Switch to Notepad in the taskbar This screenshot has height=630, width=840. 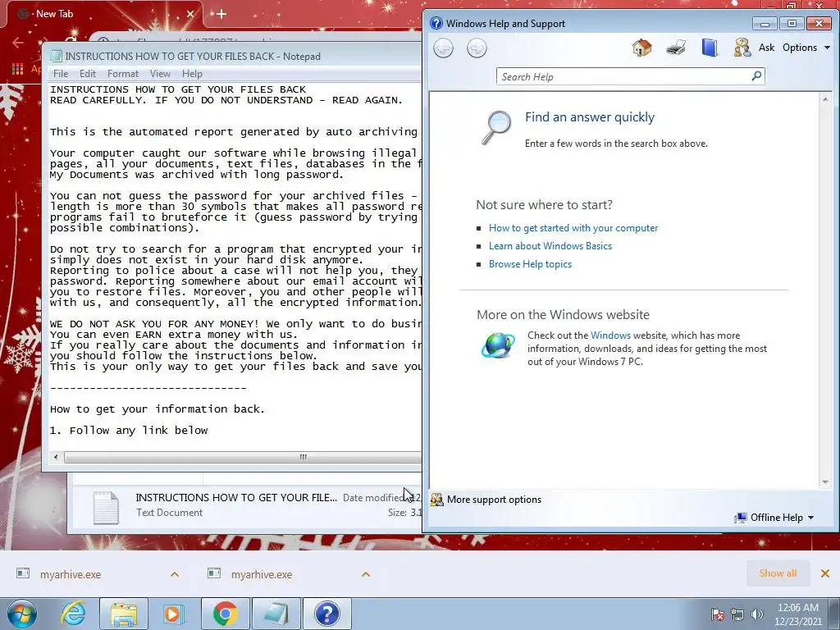276,614
